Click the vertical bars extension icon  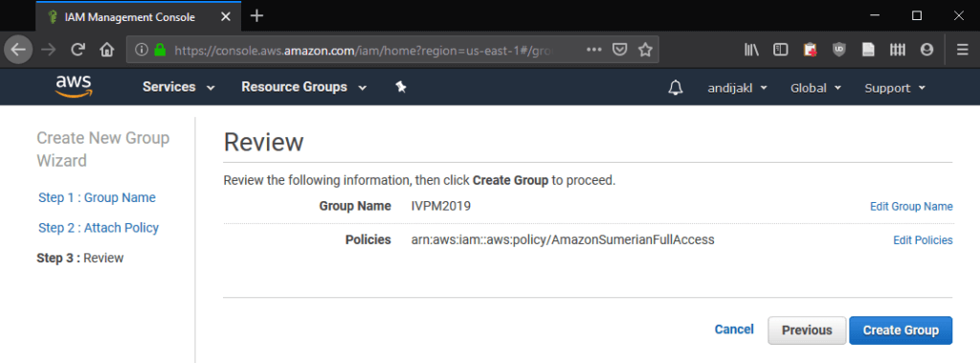898,50
